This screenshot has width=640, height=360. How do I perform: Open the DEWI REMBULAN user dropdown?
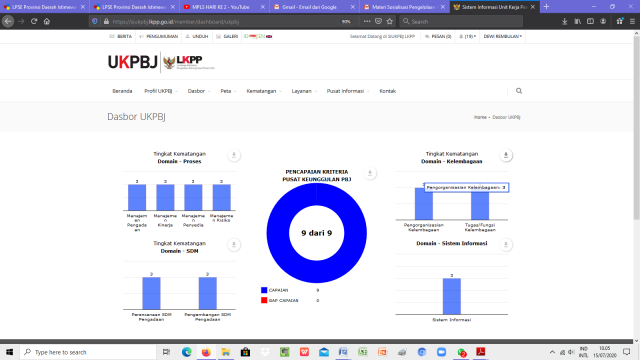[x=502, y=36]
